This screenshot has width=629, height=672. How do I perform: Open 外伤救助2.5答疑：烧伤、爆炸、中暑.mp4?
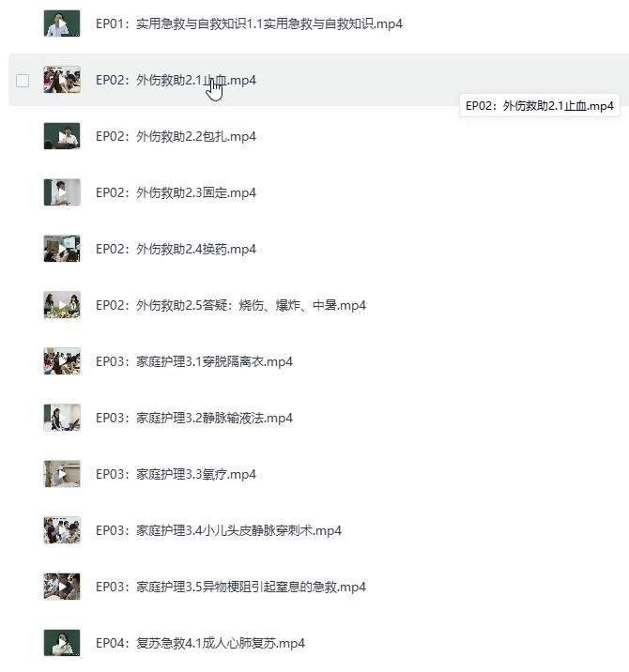click(x=231, y=305)
